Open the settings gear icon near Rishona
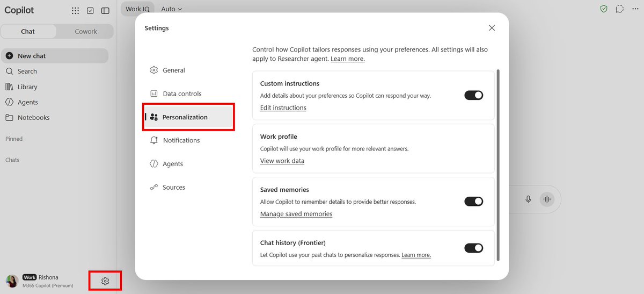 pyautogui.click(x=105, y=281)
